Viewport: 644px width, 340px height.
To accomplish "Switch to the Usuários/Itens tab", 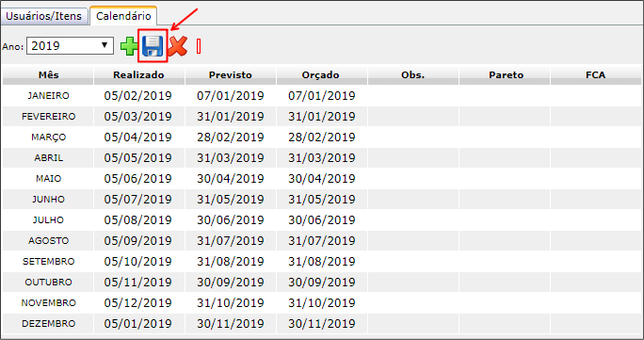I will point(44,16).
